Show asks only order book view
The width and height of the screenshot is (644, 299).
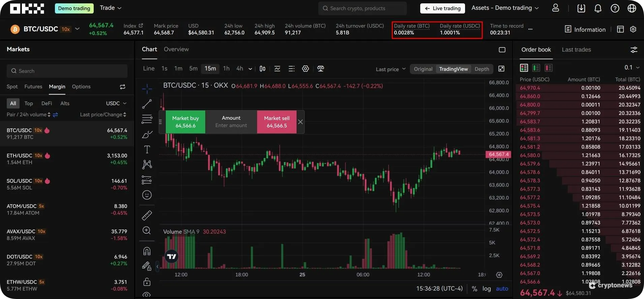pyautogui.click(x=549, y=68)
